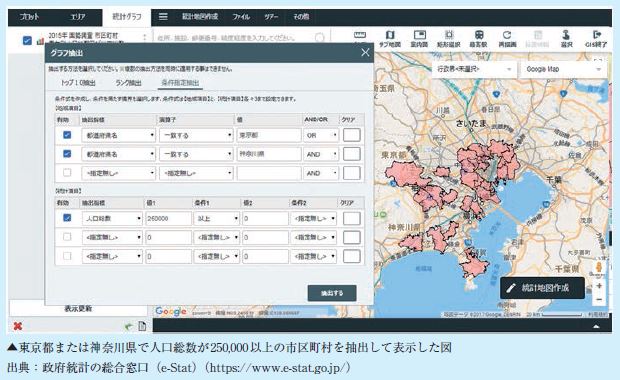Open the ツアー menu
This screenshot has height=380, width=620.
[x=271, y=17]
